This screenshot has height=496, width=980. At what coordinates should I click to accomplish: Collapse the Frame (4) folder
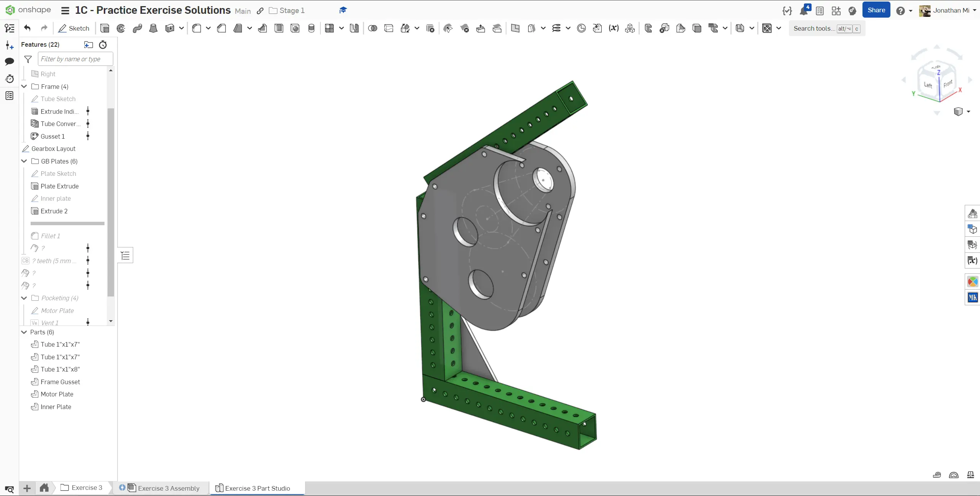(24, 87)
